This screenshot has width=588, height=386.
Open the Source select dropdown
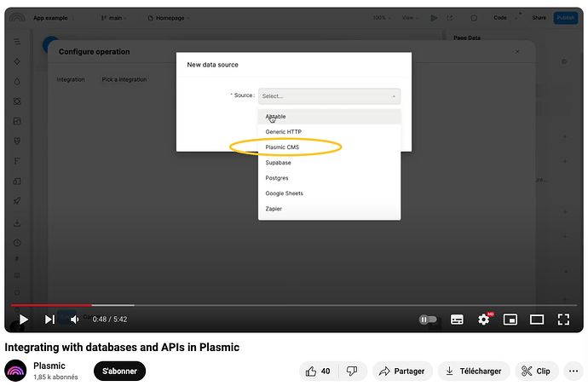(329, 96)
